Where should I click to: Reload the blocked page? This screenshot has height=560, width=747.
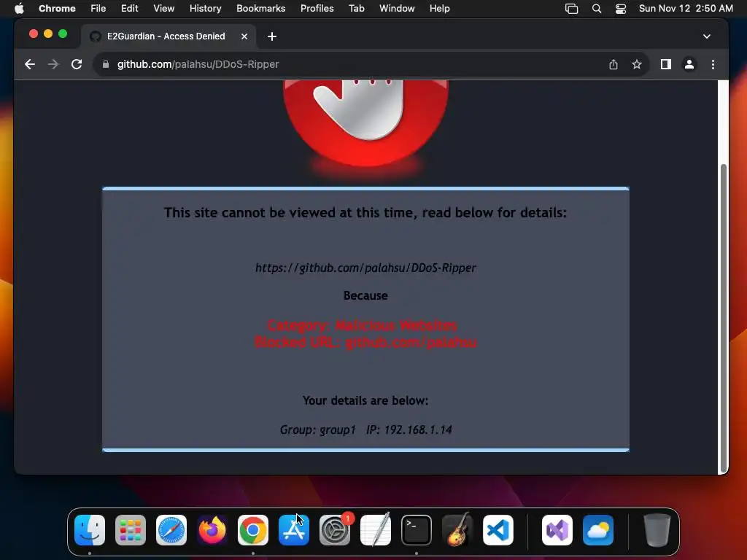[x=76, y=64]
